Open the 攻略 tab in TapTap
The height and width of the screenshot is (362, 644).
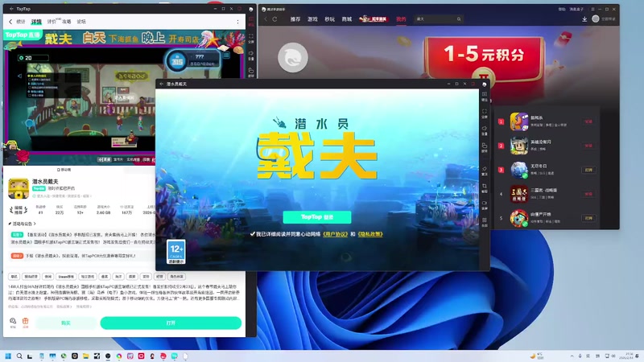point(67,22)
